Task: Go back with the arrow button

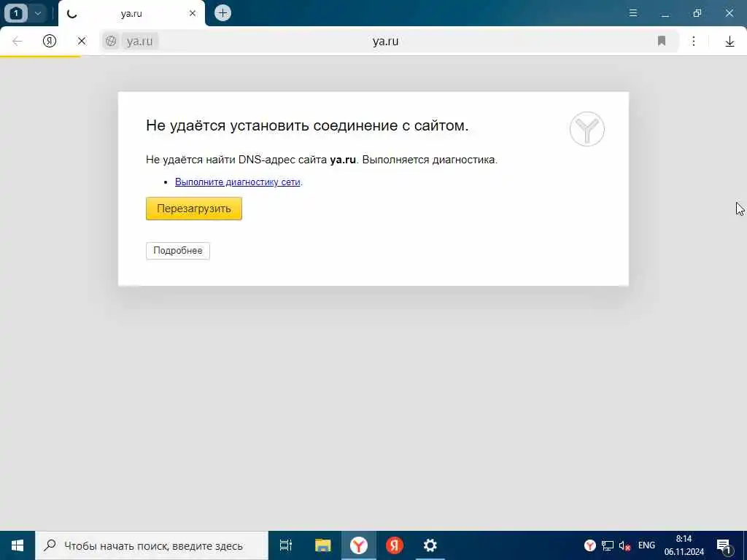Action: 18,42
